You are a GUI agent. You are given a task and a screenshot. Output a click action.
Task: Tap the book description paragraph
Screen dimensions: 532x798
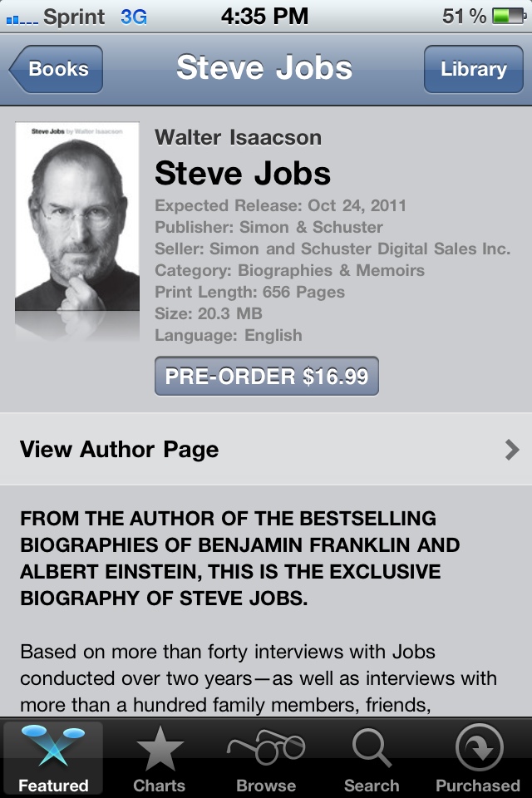(x=258, y=678)
